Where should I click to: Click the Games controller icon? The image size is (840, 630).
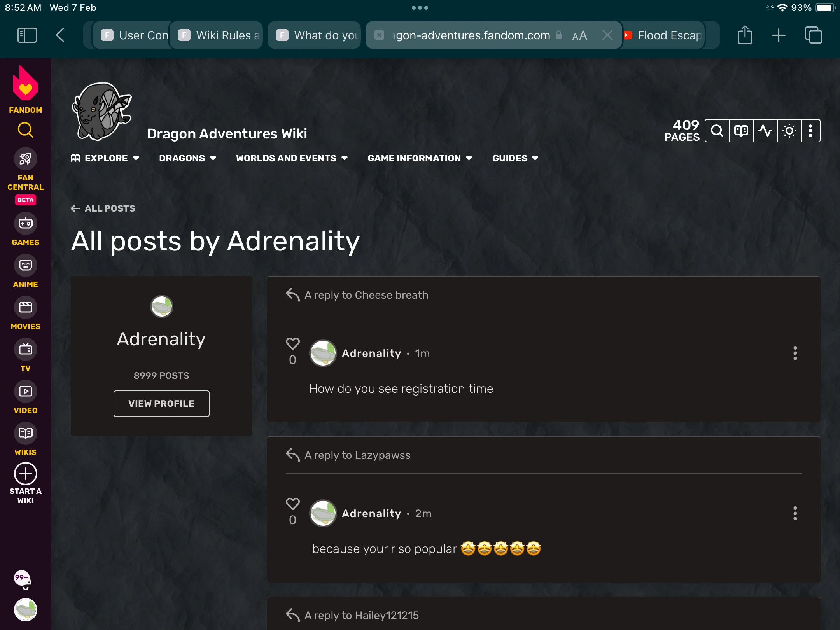coord(25,223)
